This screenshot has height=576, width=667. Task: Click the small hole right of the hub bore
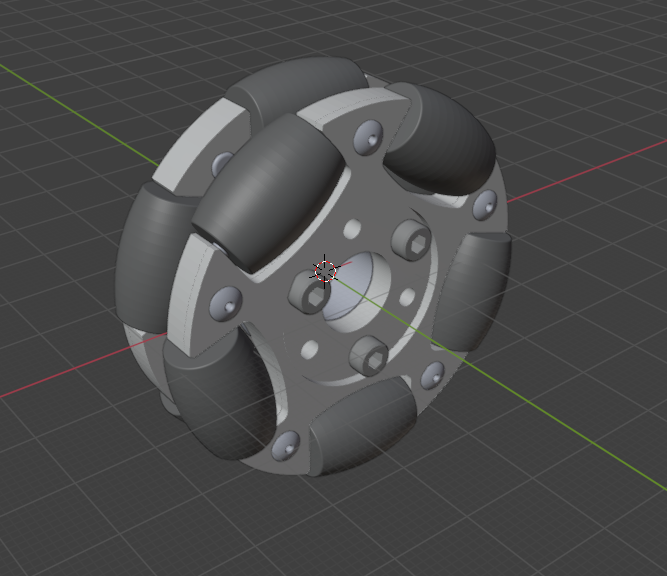[406, 298]
